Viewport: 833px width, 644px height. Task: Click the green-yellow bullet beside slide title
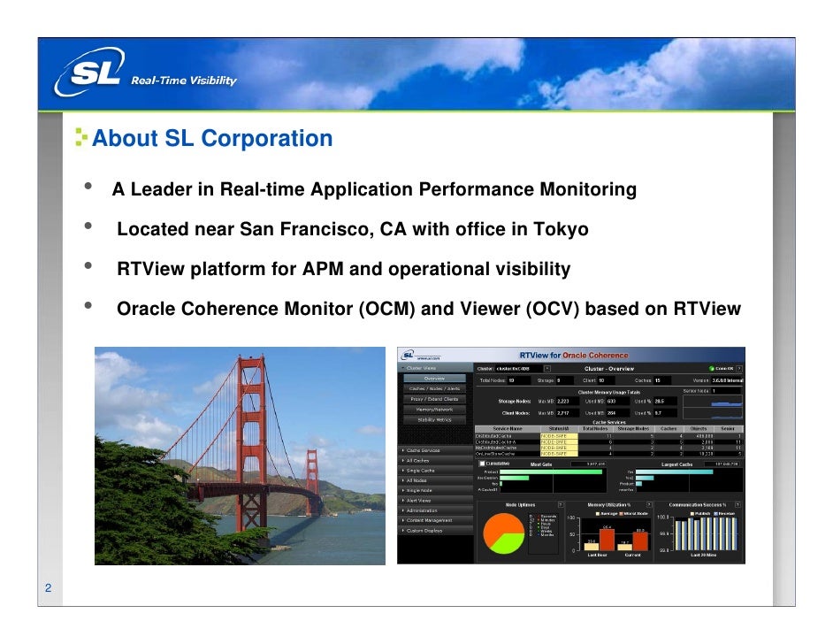(81, 137)
